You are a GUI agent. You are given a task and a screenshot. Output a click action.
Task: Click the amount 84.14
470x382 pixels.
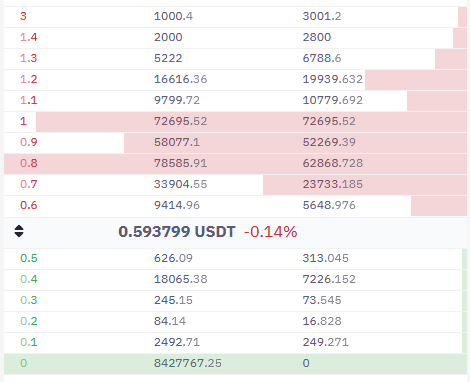coord(170,321)
